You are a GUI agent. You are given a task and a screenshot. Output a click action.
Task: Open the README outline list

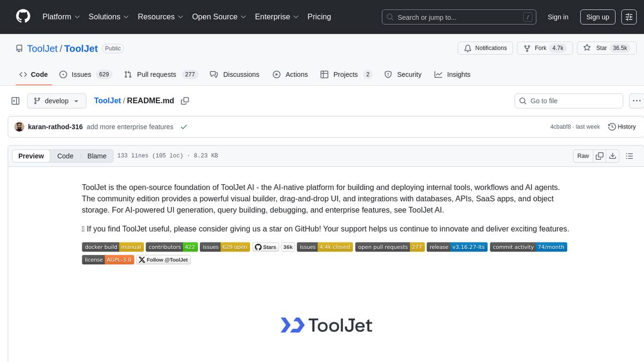pyautogui.click(x=629, y=156)
